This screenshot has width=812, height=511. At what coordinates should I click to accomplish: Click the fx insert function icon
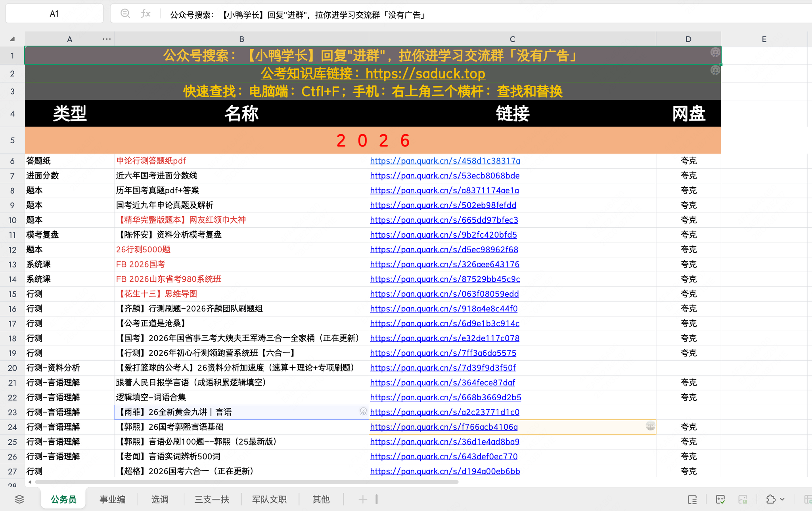pyautogui.click(x=146, y=13)
